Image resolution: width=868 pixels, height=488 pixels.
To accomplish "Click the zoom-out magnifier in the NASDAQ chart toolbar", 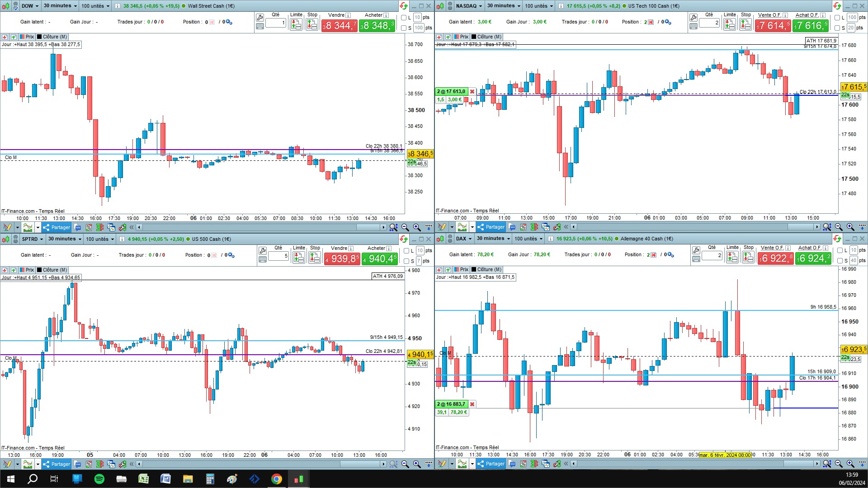I will (839, 227).
